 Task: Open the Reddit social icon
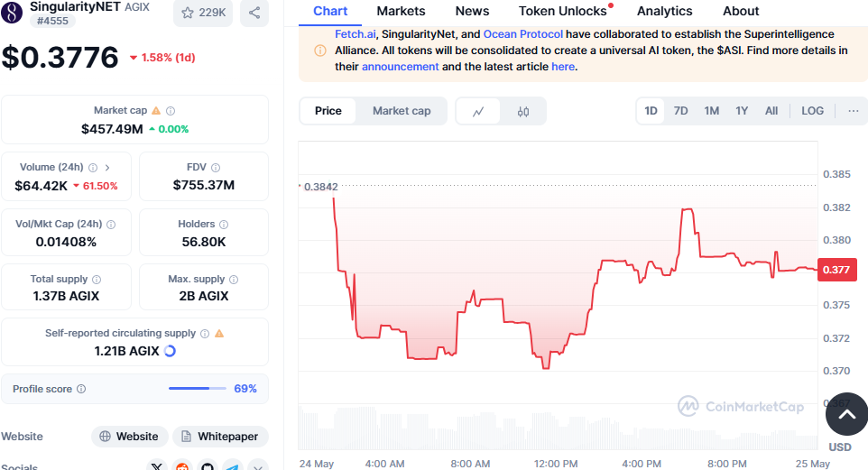[182, 466]
